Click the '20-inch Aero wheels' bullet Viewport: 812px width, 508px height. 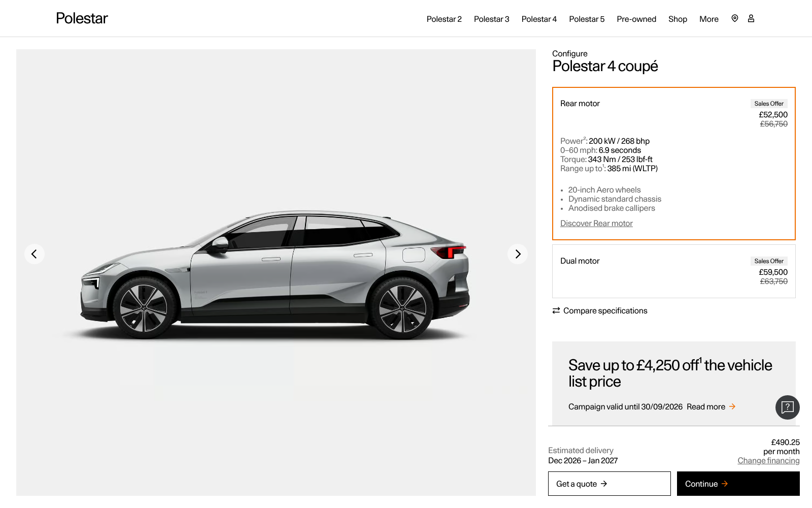pyautogui.click(x=604, y=190)
